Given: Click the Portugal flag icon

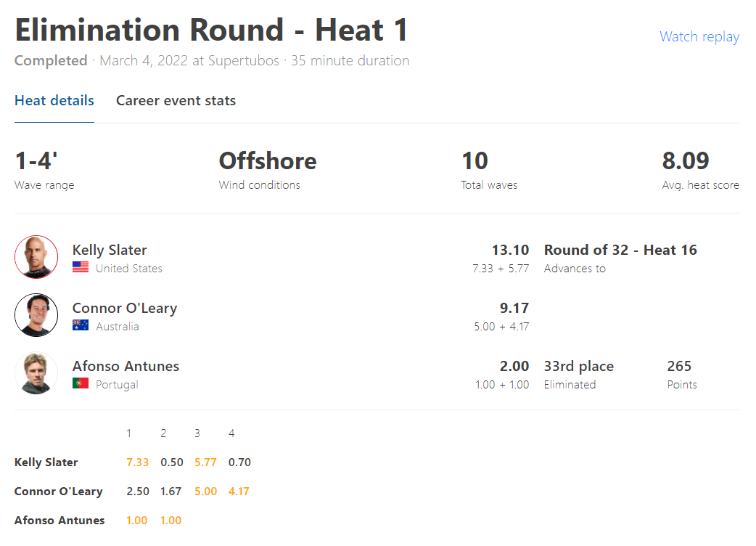Looking at the screenshot, I should point(81,383).
